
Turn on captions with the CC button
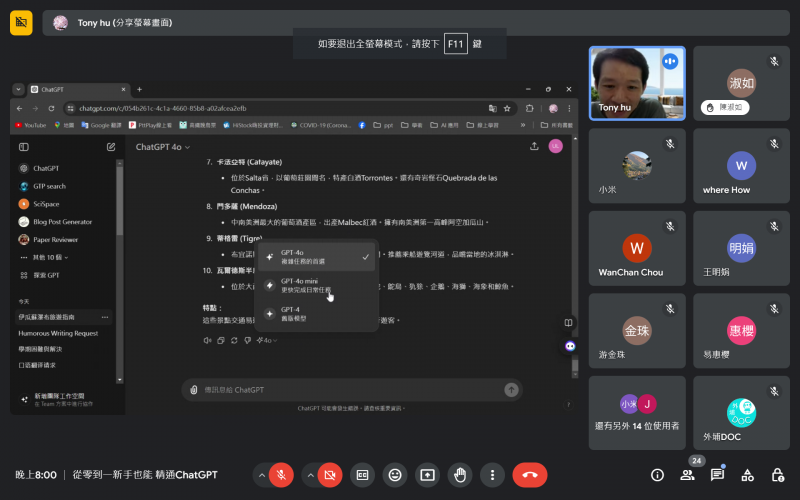362,475
